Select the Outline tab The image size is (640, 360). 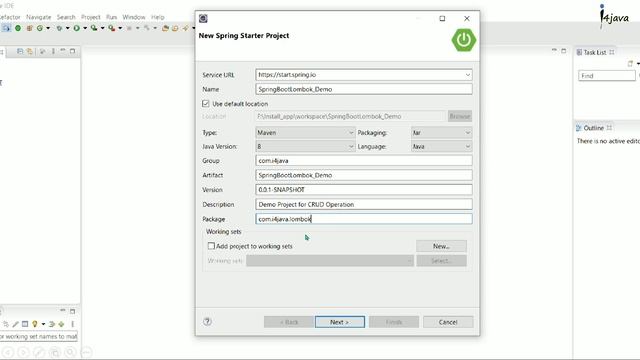[x=593, y=128]
